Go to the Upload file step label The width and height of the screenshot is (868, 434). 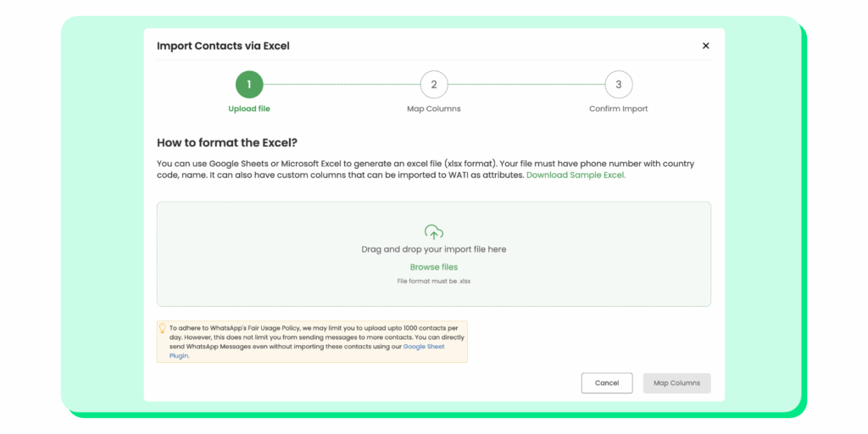tap(249, 108)
